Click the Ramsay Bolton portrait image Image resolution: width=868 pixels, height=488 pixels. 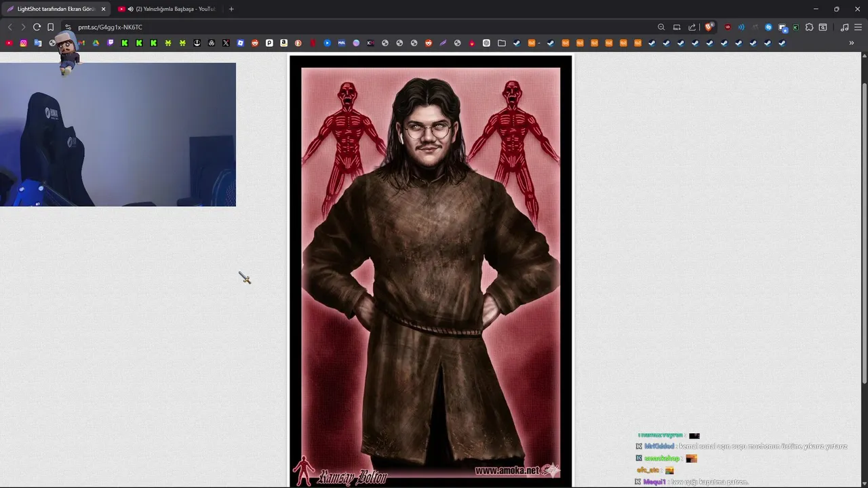pyautogui.click(x=431, y=271)
